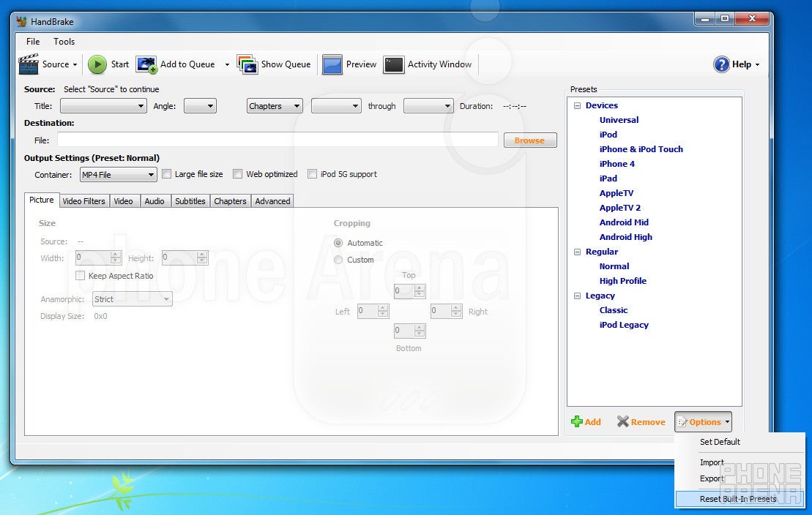812x515 pixels.
Task: Toggle Web optimized checkbox
Action: point(238,174)
